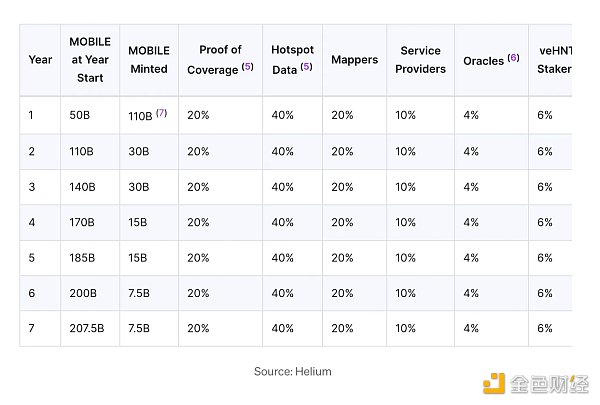This screenshot has height=405, width=600.
Task: Open footnote 5 next to Hotspot Data
Action: tap(306, 68)
